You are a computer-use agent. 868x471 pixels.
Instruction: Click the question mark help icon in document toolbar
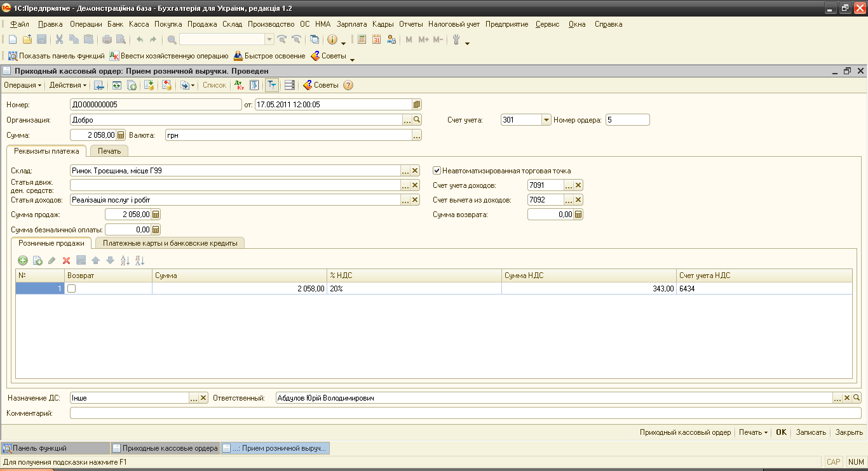[348, 85]
